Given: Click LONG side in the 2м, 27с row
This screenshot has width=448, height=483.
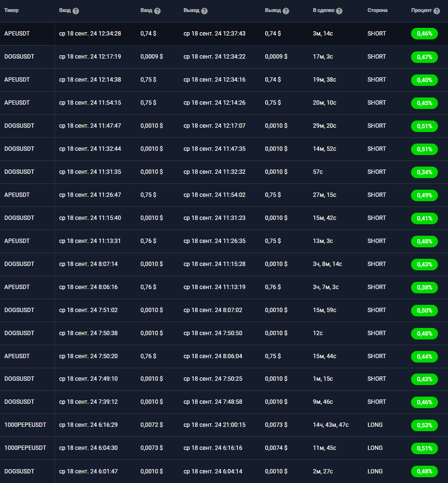Looking at the screenshot, I should pos(375,471).
